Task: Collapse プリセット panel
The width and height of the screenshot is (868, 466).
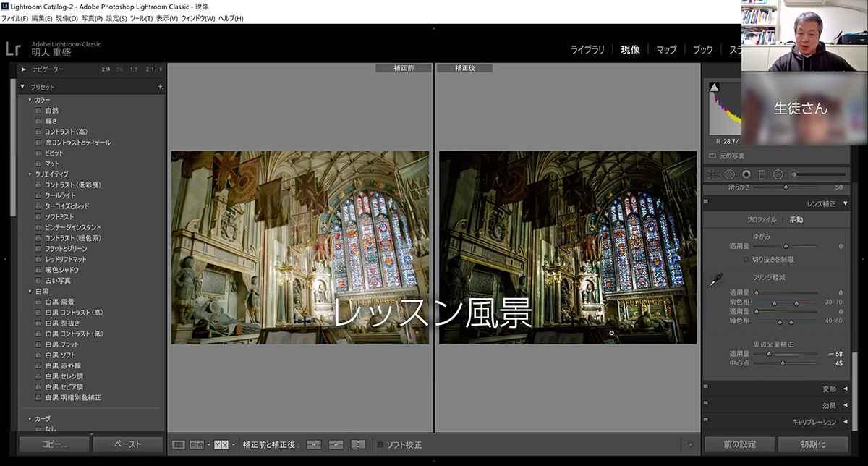Action: click(x=23, y=87)
